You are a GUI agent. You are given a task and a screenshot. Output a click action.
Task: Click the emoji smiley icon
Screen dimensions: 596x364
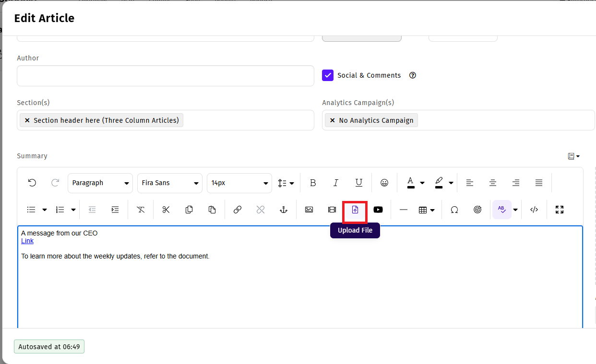(x=384, y=183)
